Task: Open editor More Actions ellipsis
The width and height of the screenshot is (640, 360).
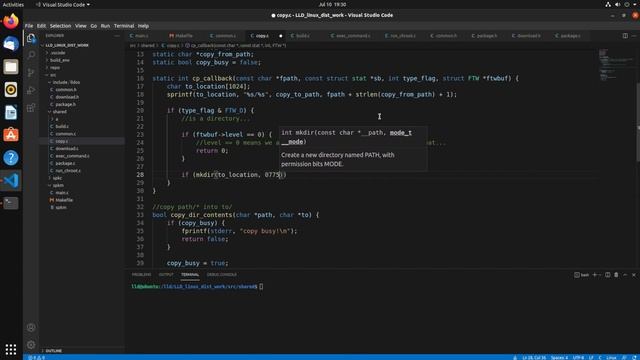Action: tap(634, 36)
